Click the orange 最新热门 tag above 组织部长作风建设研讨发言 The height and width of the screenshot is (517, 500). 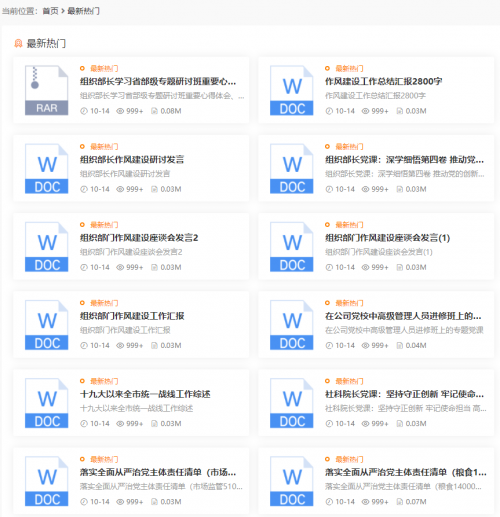click(x=104, y=147)
